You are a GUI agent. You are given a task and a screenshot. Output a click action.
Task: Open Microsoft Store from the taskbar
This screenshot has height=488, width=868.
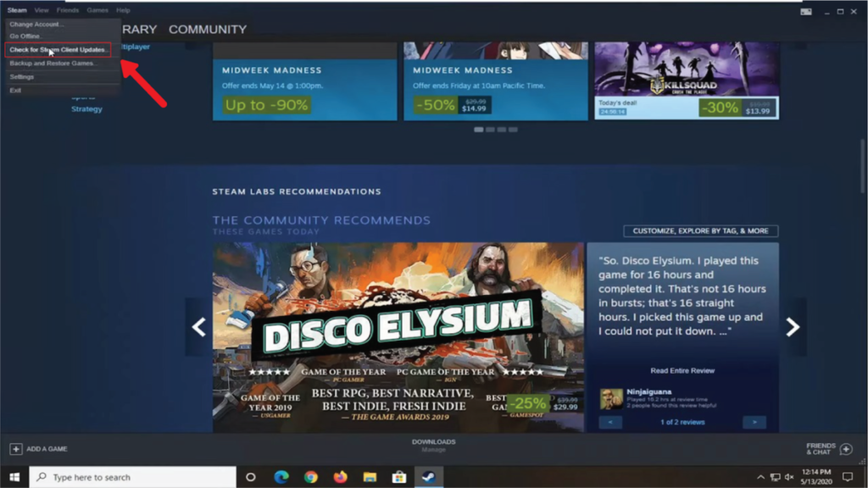click(x=399, y=477)
